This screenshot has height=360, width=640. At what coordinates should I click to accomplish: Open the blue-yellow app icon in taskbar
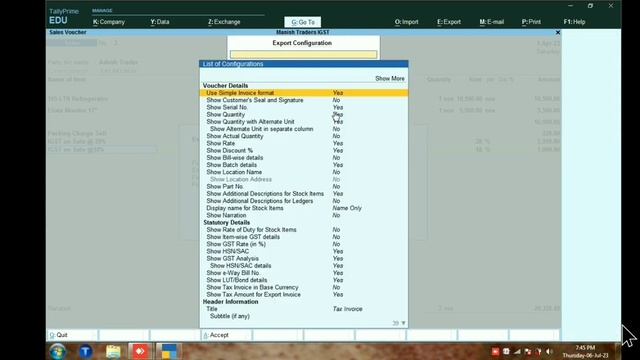(x=169, y=351)
